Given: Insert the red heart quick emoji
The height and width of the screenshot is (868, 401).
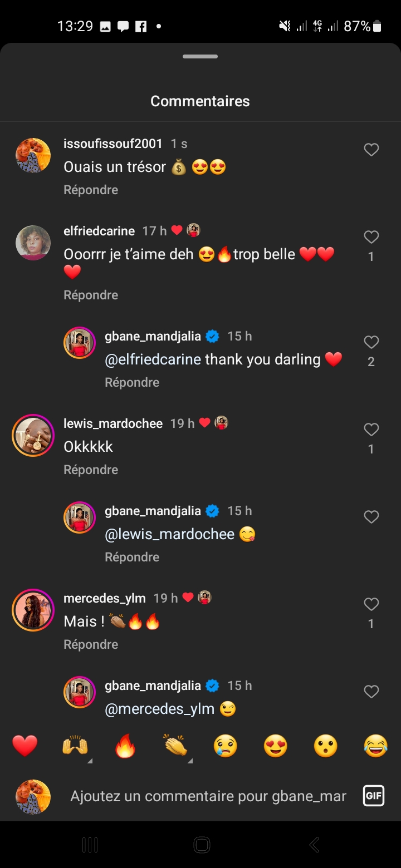Looking at the screenshot, I should pos(25,746).
